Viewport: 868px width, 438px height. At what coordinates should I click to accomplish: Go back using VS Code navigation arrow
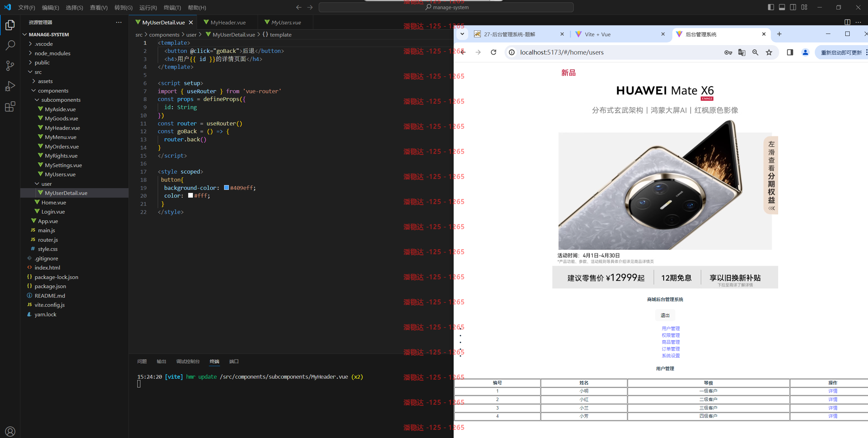(299, 7)
